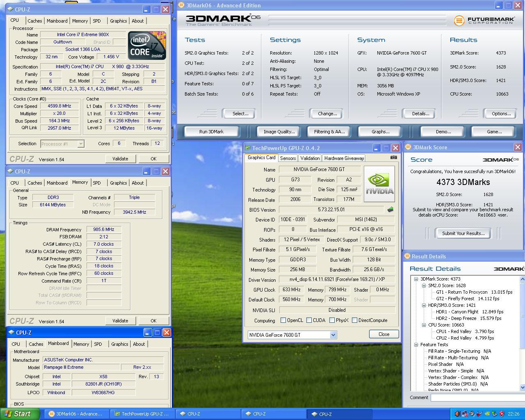Switch to TechPowerUp GPU-Z taskbar button
525x420 pixels.
pos(143,414)
